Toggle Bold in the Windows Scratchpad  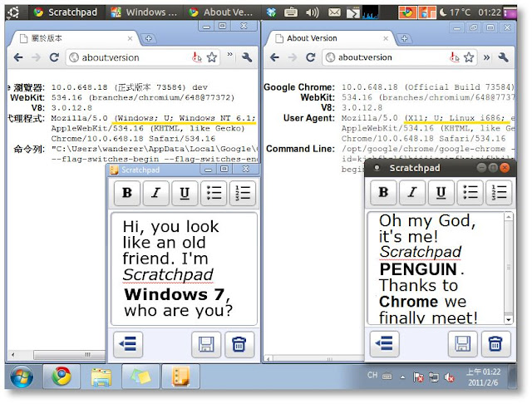(127, 193)
